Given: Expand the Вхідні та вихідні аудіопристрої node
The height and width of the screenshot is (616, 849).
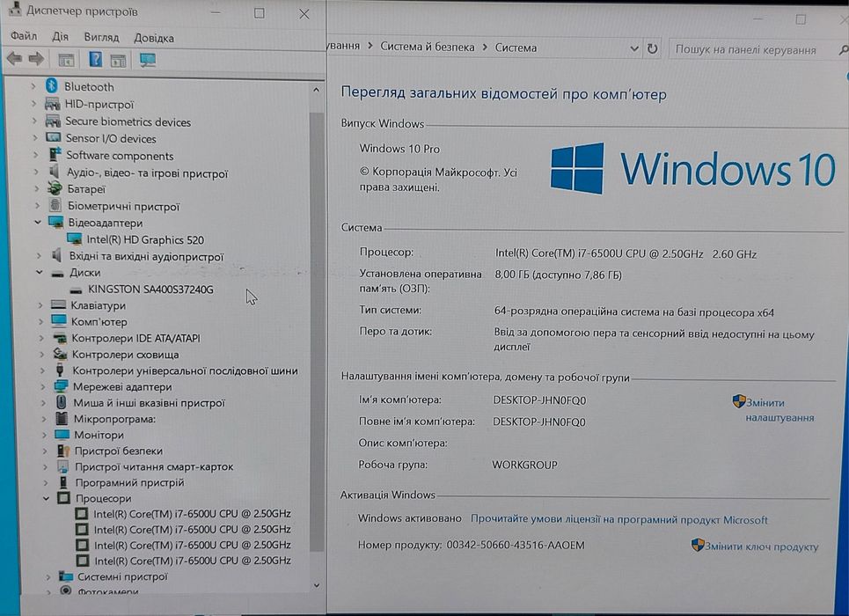Looking at the screenshot, I should pyautogui.click(x=39, y=256).
